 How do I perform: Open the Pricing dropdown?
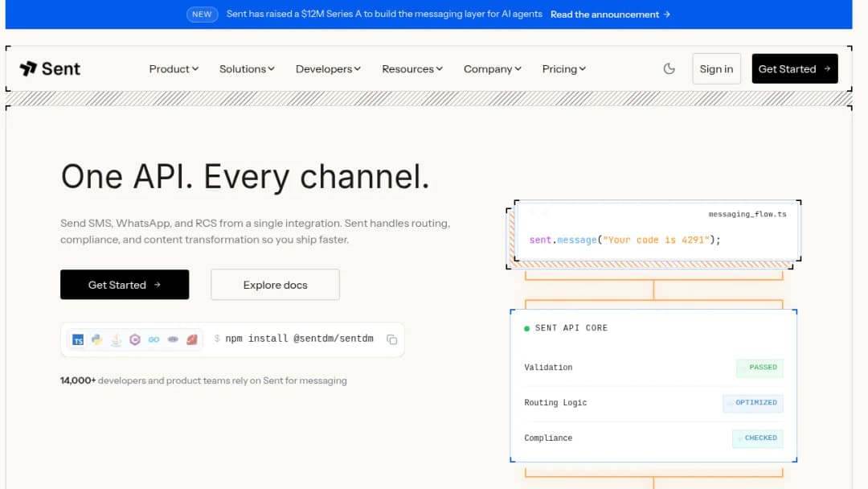tap(564, 68)
